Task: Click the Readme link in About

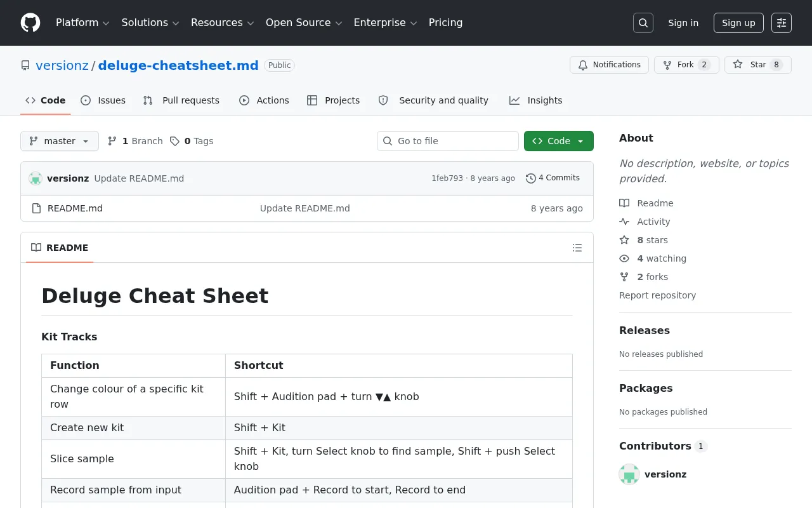Action: tap(646, 203)
